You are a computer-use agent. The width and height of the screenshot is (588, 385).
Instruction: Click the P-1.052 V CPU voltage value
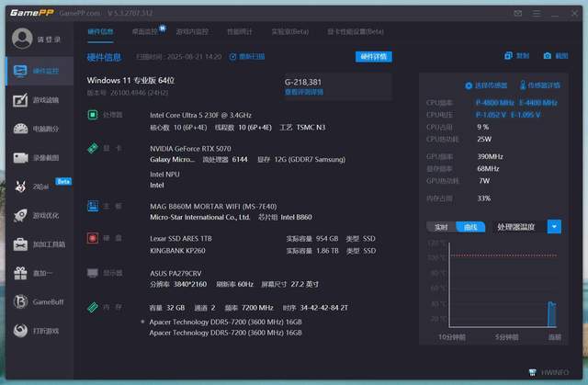coord(491,115)
